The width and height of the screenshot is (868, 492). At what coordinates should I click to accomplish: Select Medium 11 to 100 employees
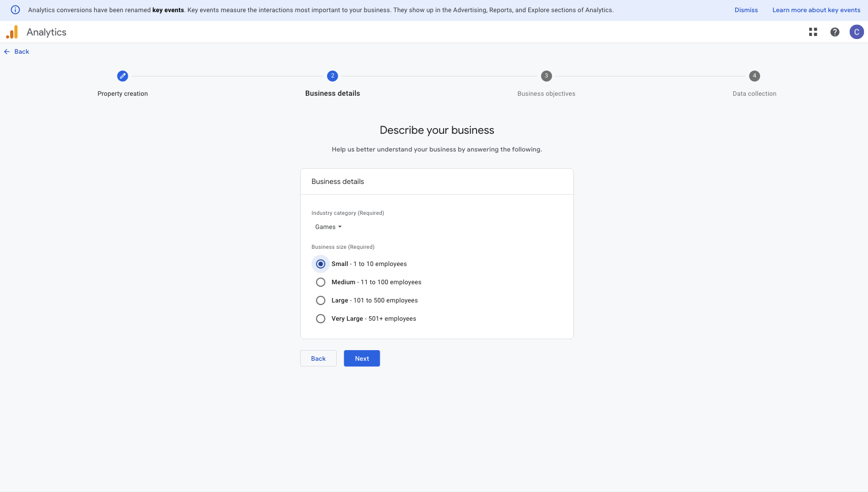pos(320,282)
